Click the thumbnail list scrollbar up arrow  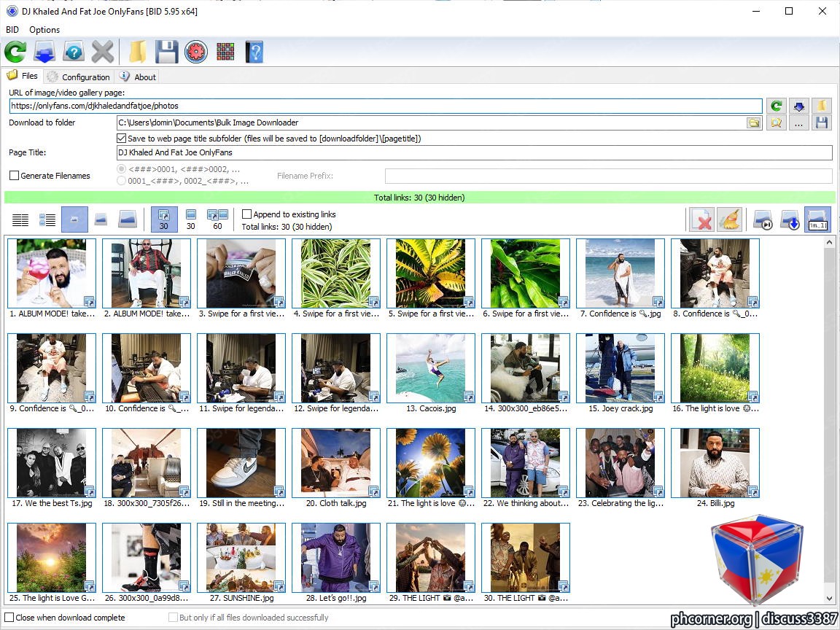829,242
